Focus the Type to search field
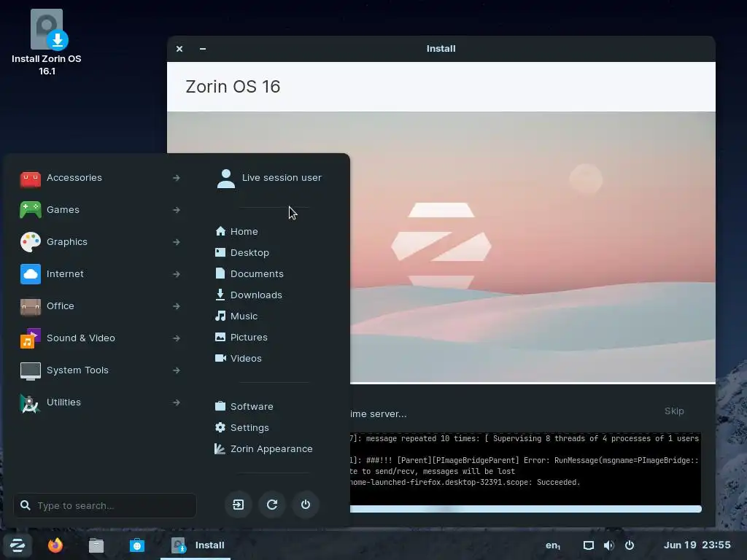 point(105,506)
